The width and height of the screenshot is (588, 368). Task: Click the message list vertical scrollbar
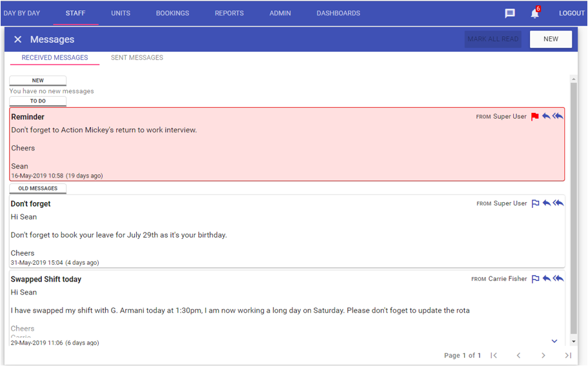574,207
